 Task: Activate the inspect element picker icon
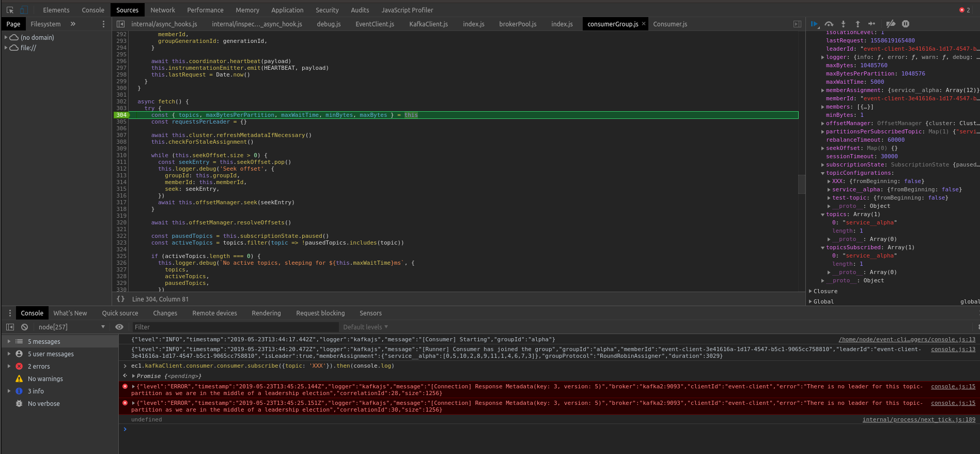[10, 10]
